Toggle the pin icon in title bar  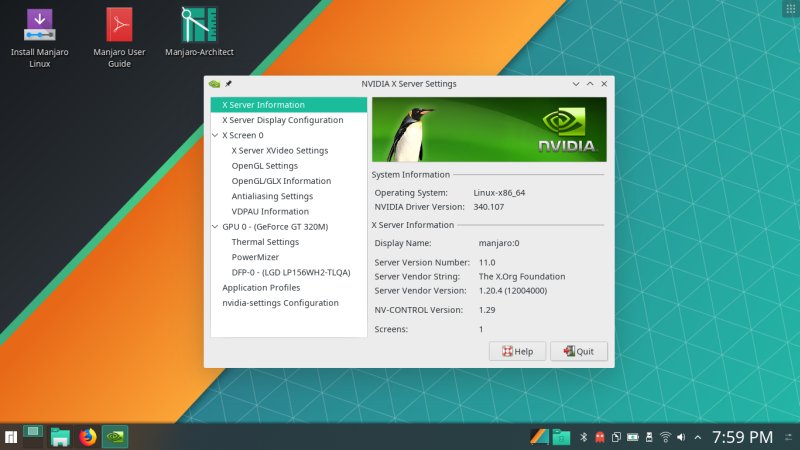click(x=229, y=84)
